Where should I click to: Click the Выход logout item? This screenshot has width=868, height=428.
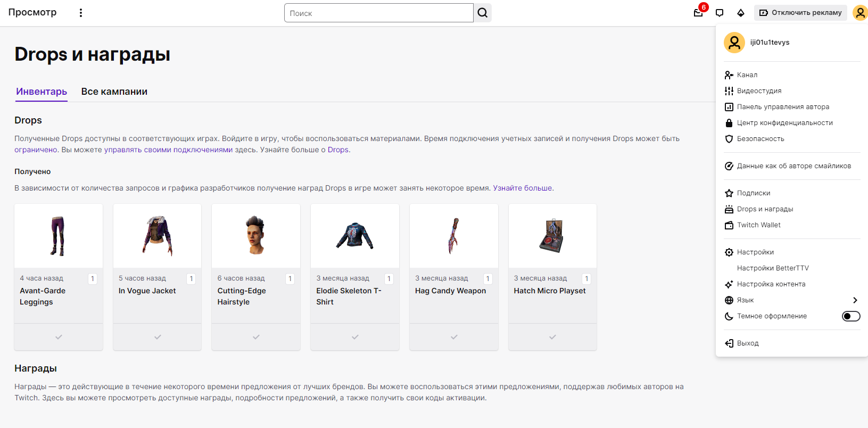pyautogui.click(x=747, y=343)
